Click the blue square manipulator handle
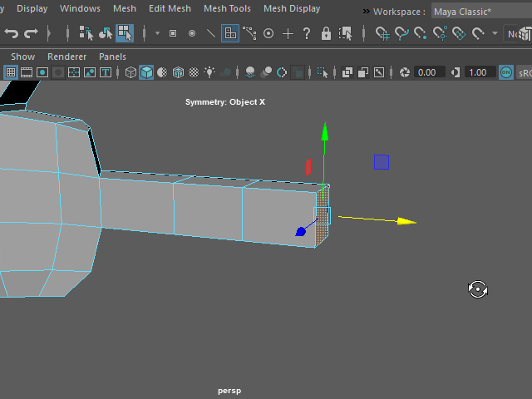Image resolution: width=532 pixels, height=399 pixels. [381, 162]
